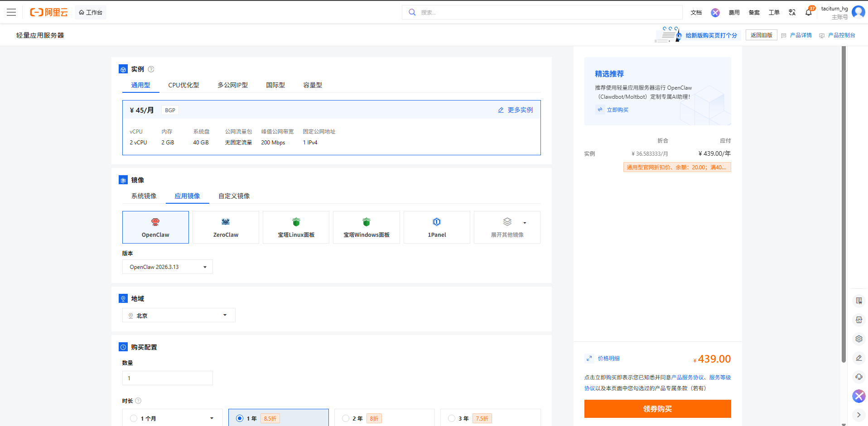Screen dimensions: 868x426
Task: Open the 更多实例 link
Action: pyautogui.click(x=516, y=110)
